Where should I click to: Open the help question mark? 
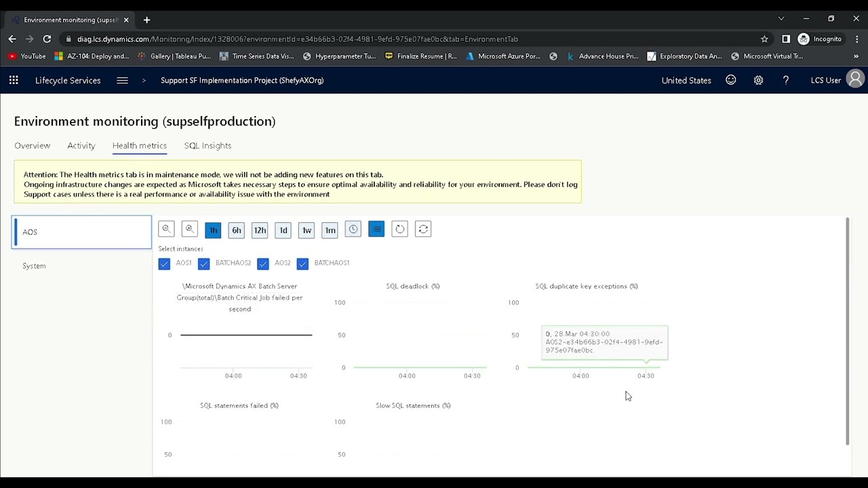(x=786, y=80)
